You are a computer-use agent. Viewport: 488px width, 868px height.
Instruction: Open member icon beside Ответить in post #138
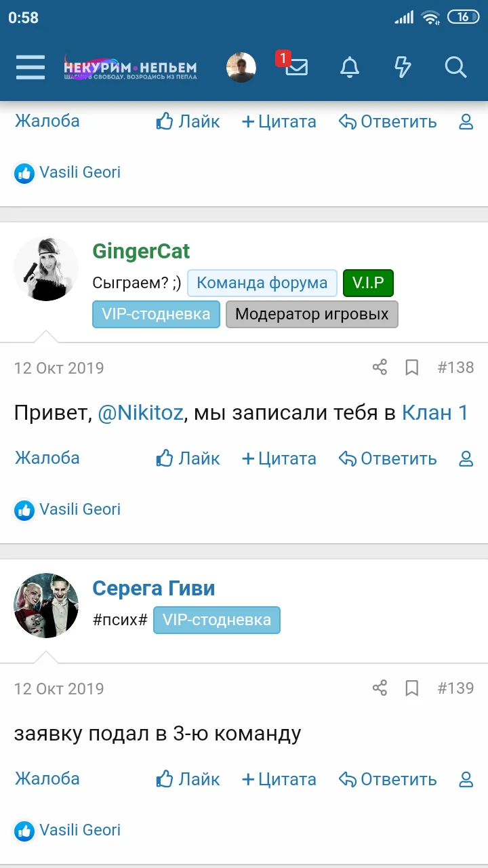pyautogui.click(x=466, y=458)
